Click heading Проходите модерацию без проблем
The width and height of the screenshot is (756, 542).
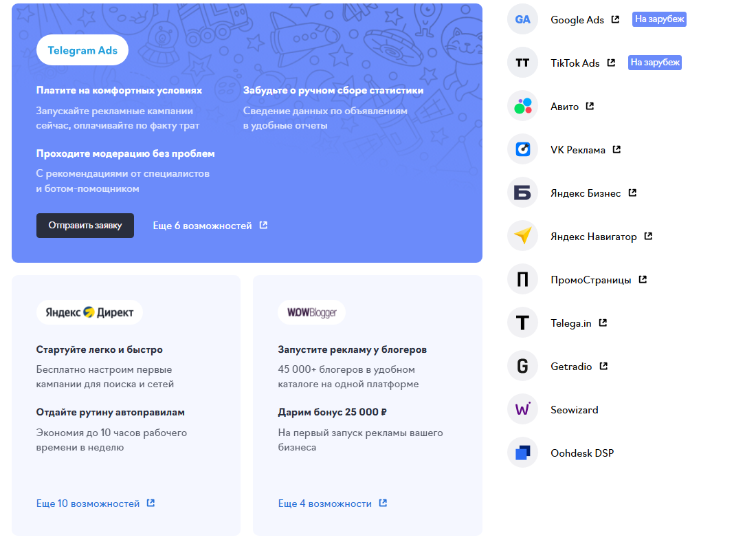pyautogui.click(x=125, y=154)
